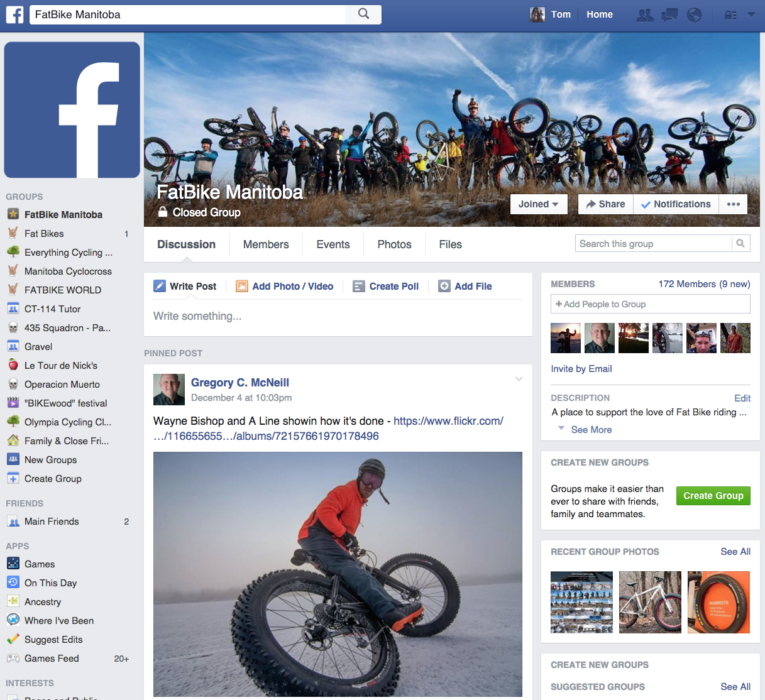This screenshot has width=765, height=700.
Task: Click the green Create Group button
Action: point(713,496)
